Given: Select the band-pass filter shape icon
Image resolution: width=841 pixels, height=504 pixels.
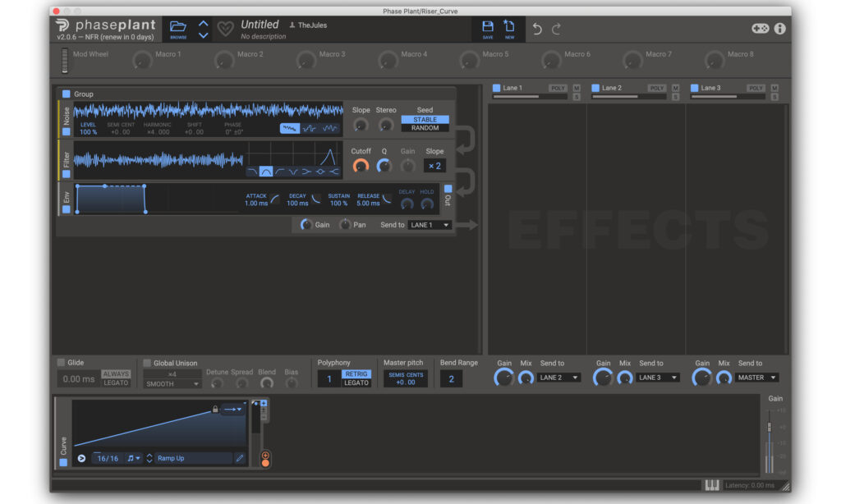Looking at the screenshot, I should (x=265, y=172).
